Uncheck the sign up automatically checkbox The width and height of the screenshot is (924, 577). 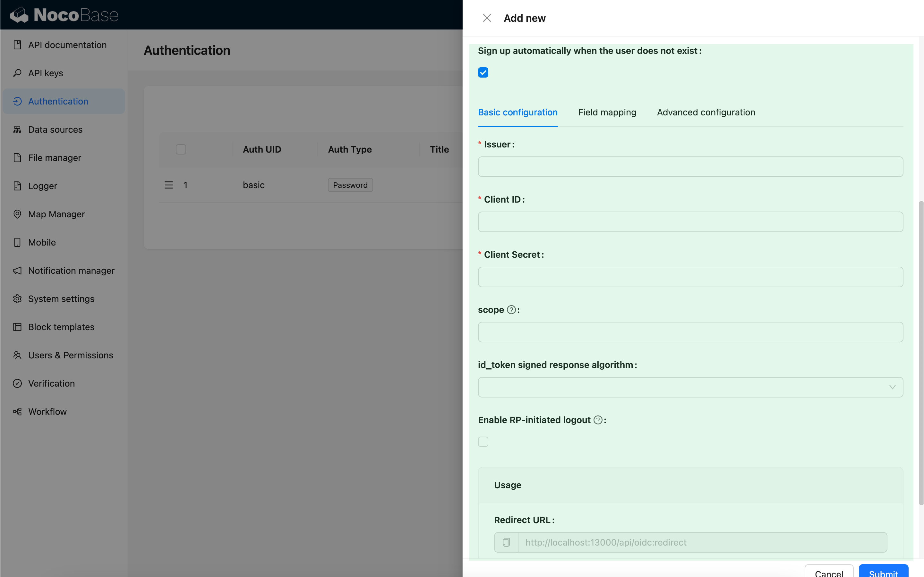pyautogui.click(x=483, y=72)
